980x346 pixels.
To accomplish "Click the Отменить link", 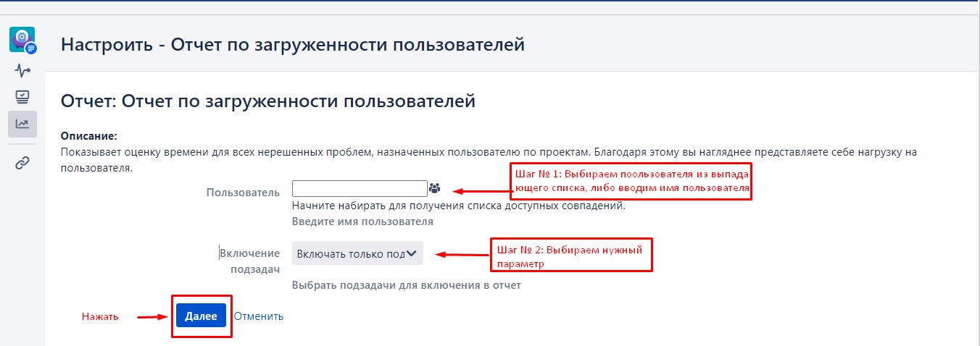I will click(259, 316).
